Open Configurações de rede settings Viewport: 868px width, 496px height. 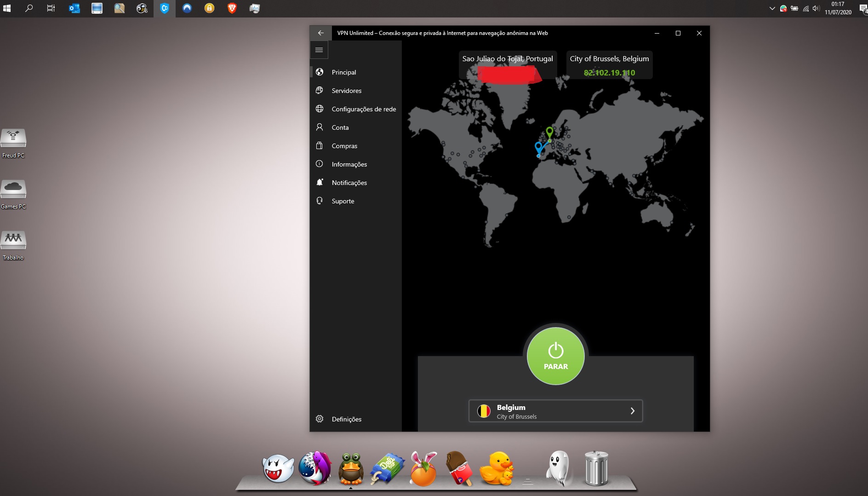point(356,109)
